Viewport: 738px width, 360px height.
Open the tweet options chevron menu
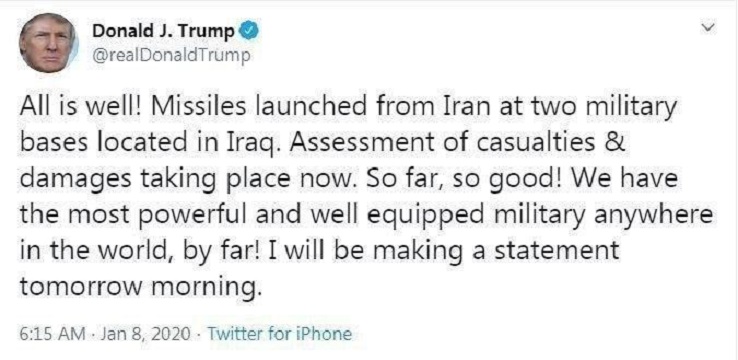[707, 29]
